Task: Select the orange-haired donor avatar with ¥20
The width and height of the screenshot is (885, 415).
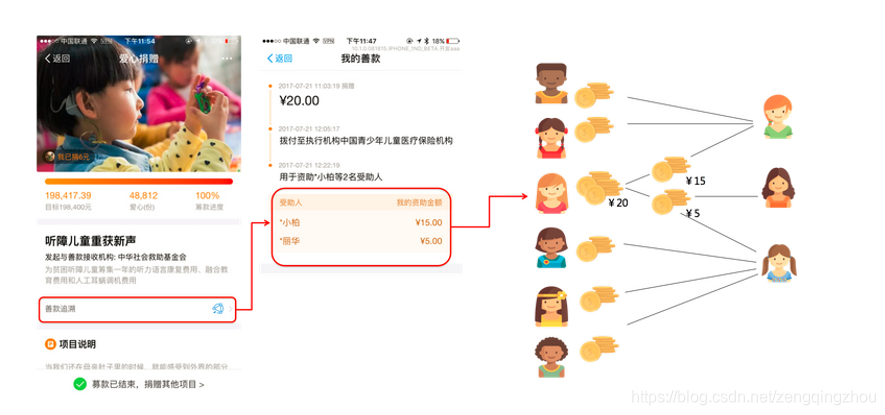Action: click(552, 193)
